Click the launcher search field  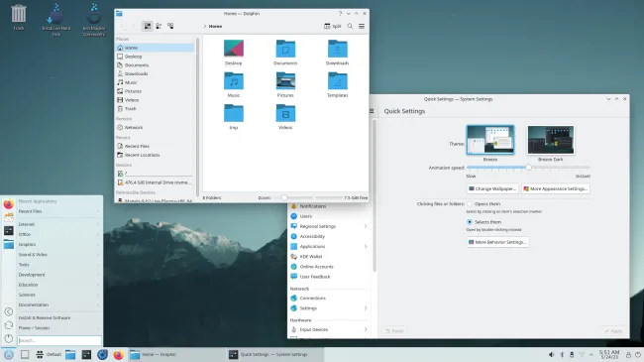[59, 340]
